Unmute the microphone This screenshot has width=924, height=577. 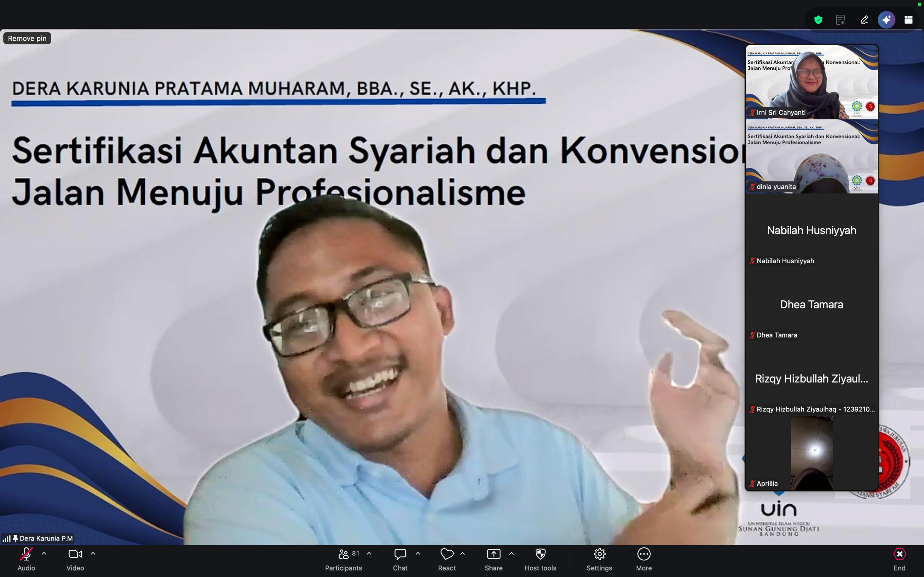pos(25,554)
